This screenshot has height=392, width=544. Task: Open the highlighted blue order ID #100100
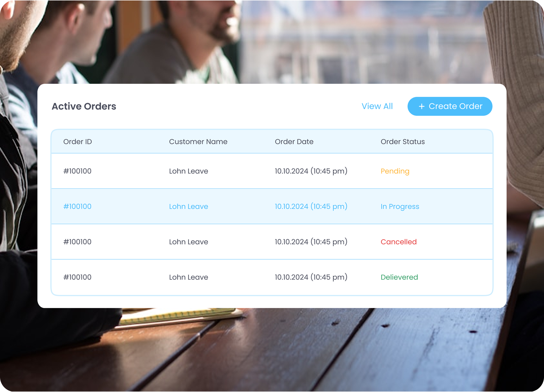point(77,206)
